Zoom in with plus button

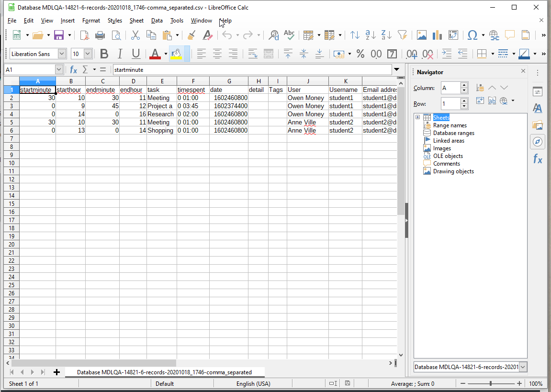[x=519, y=383]
